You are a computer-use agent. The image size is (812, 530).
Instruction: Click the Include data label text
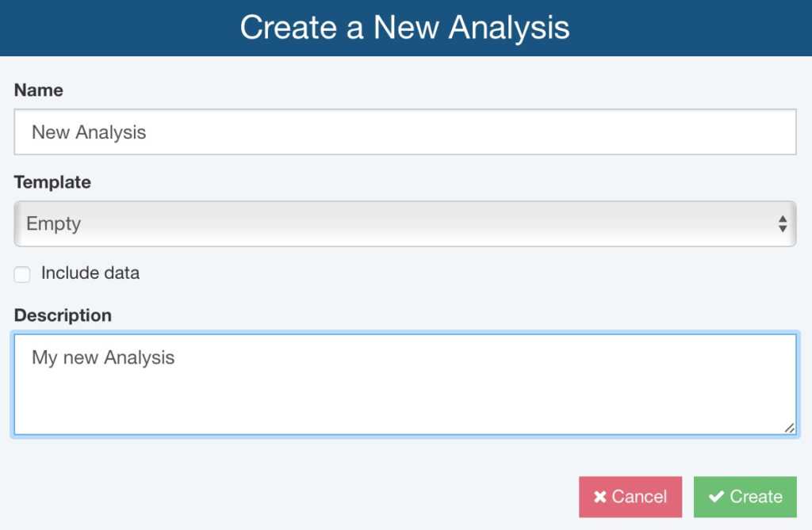click(x=92, y=273)
